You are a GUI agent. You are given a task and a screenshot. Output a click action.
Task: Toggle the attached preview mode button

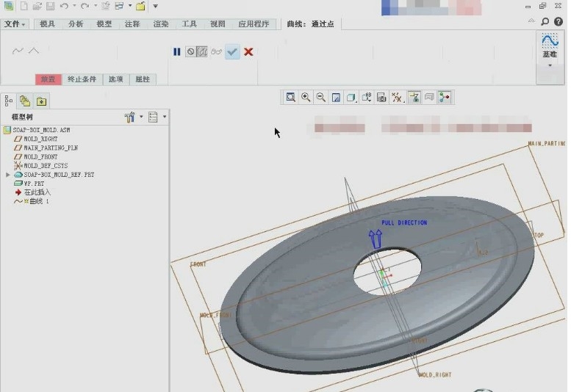pos(202,51)
